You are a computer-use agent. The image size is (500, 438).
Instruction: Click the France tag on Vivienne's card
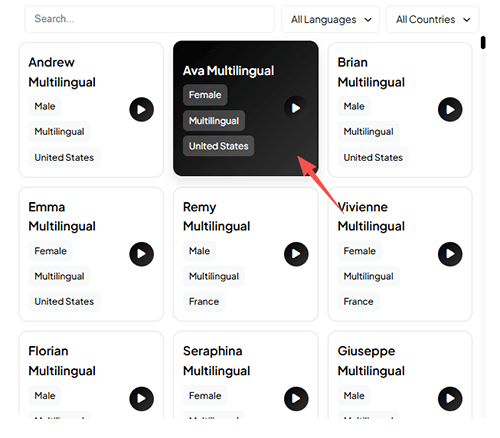point(358,301)
